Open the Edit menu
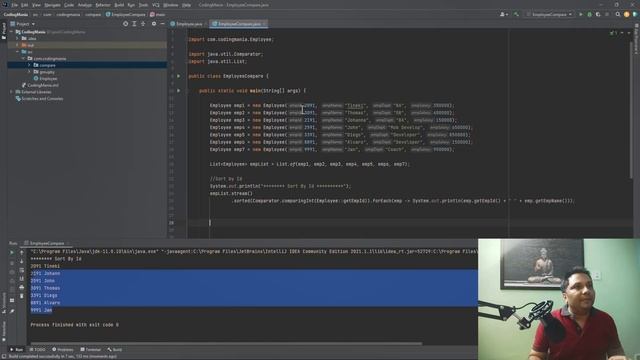640x360 pixels. (x=24, y=5)
